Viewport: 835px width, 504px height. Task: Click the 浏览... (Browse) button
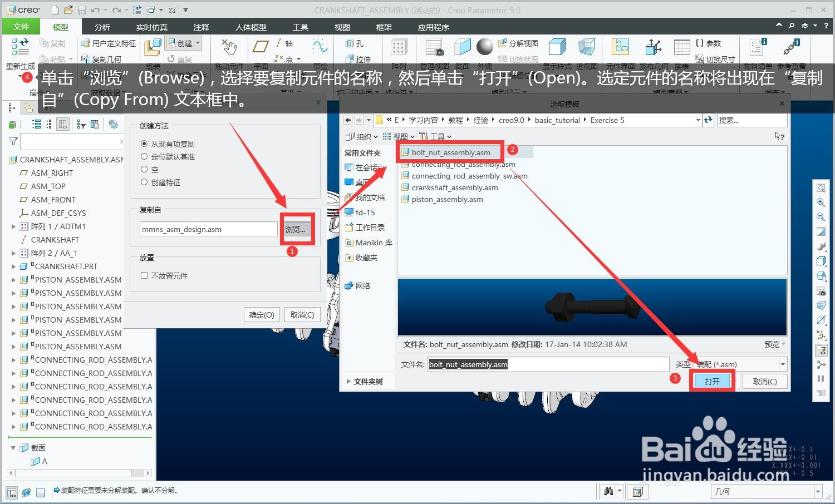point(295,229)
